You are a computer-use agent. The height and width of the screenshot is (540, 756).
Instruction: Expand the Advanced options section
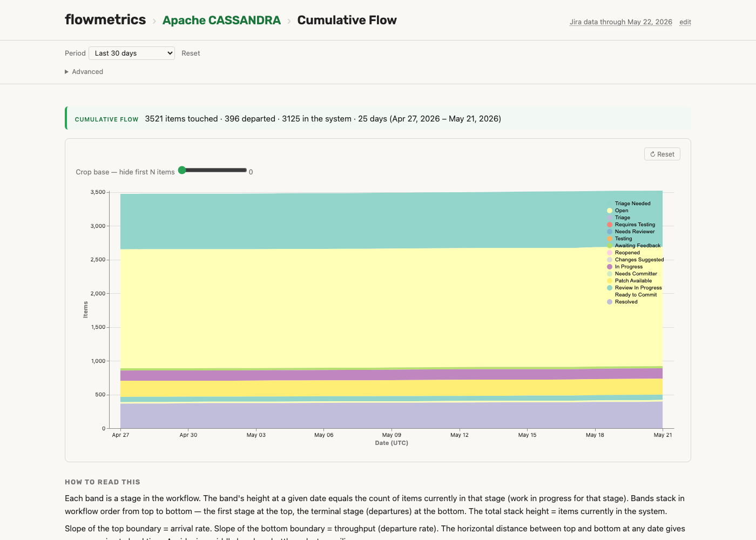pyautogui.click(x=84, y=71)
